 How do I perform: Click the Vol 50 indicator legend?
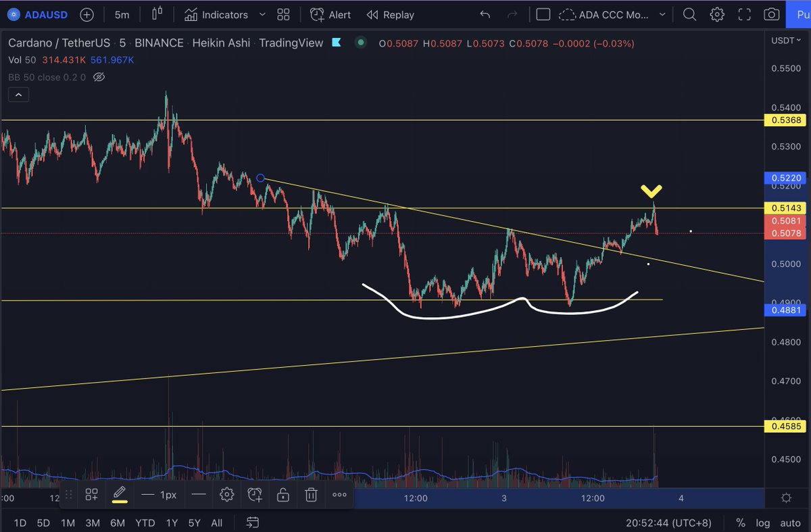tap(22, 60)
